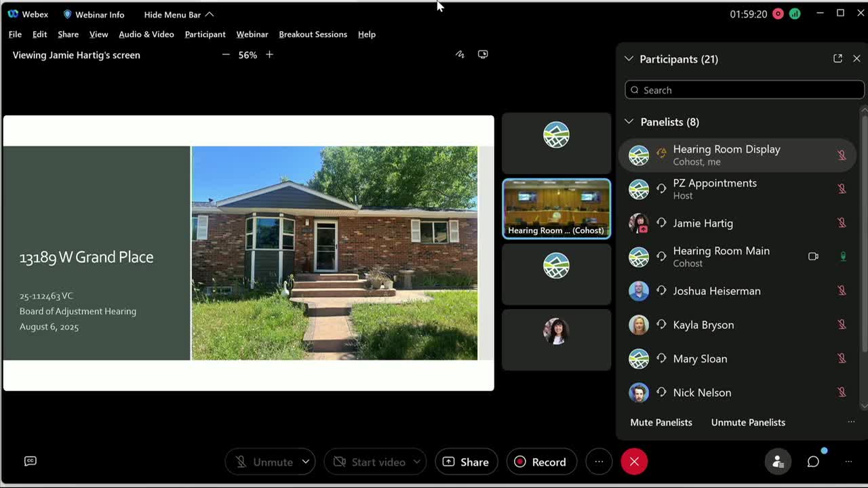
Task: Click Hearing Room Main audio connection icon
Action: pos(661,257)
